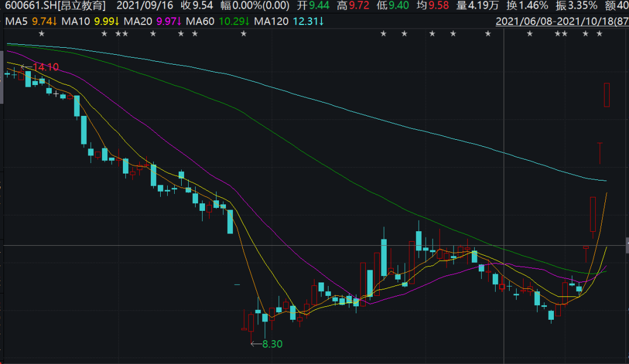Screen dimensions: 629x364
Task: Click the leftmost star event marker
Action: coord(41,33)
